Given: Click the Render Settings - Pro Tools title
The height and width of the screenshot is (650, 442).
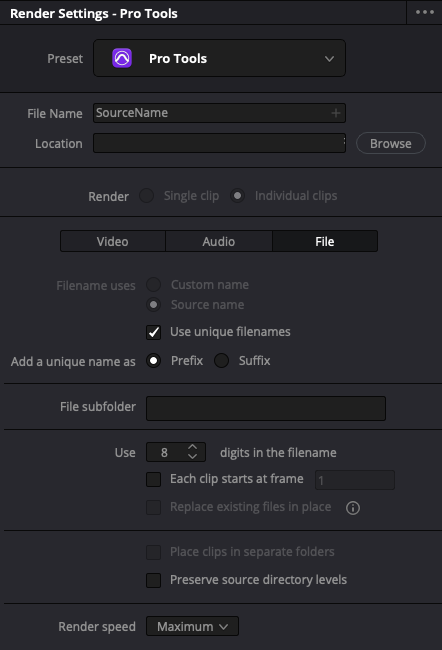Looking at the screenshot, I should point(94,14).
